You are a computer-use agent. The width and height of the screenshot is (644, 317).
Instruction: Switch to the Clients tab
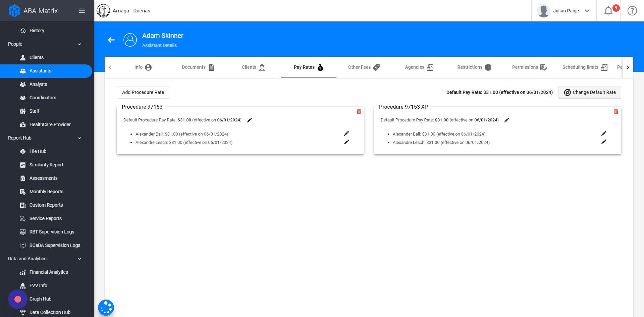click(x=253, y=67)
